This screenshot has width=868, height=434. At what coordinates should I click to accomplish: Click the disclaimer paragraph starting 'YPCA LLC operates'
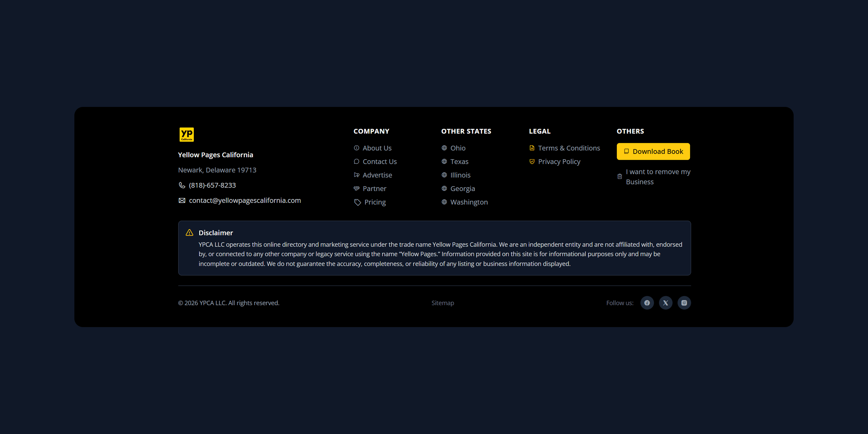coord(440,254)
